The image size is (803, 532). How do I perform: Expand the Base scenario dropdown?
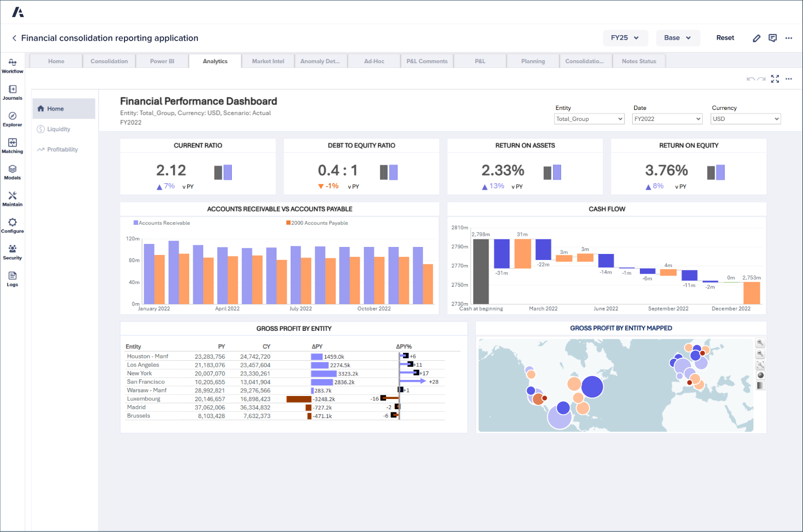coord(678,38)
